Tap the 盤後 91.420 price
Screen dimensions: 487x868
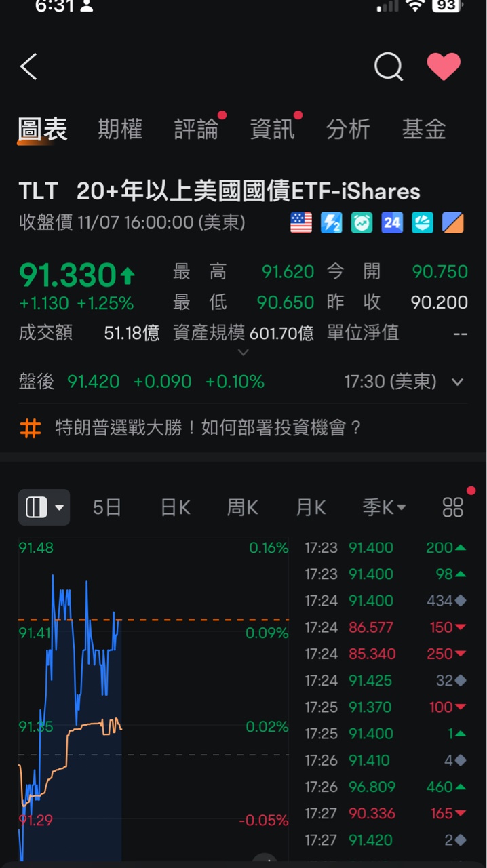(94, 382)
